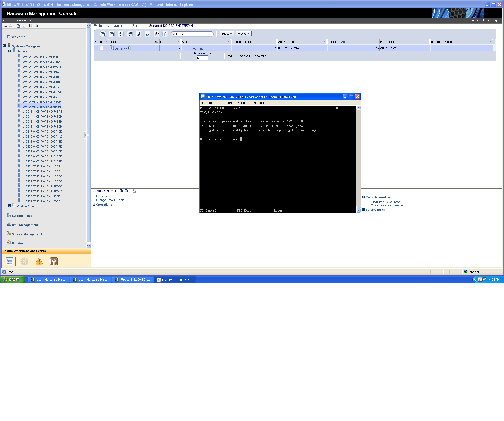This screenshot has width=504, height=421.
Task: Click the terminal scrollbar down arrow
Action: [358, 210]
